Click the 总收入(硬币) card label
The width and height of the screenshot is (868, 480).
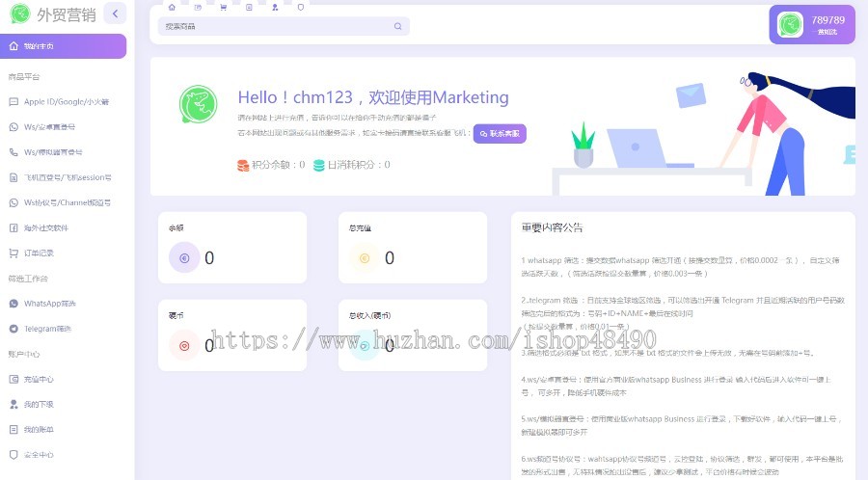click(x=369, y=316)
